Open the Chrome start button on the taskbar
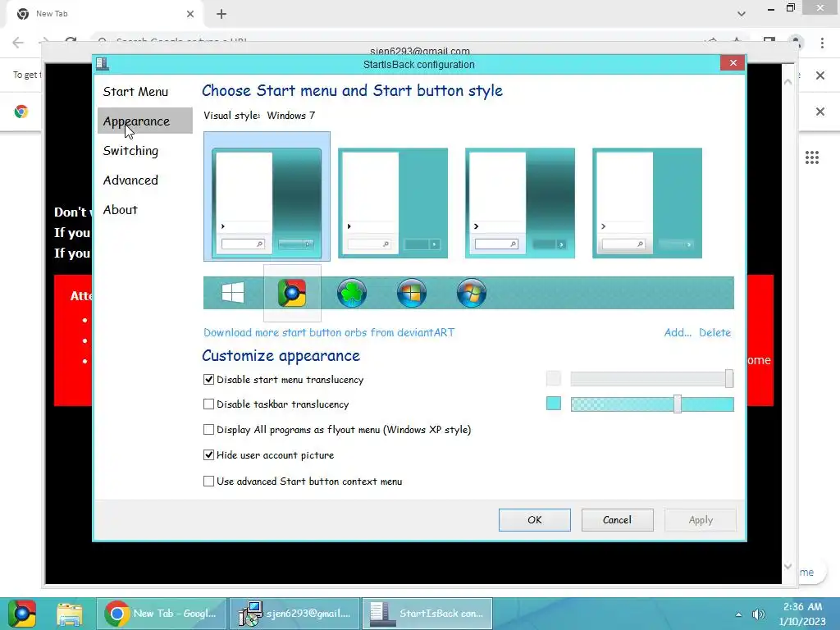The image size is (840, 630). [22, 614]
